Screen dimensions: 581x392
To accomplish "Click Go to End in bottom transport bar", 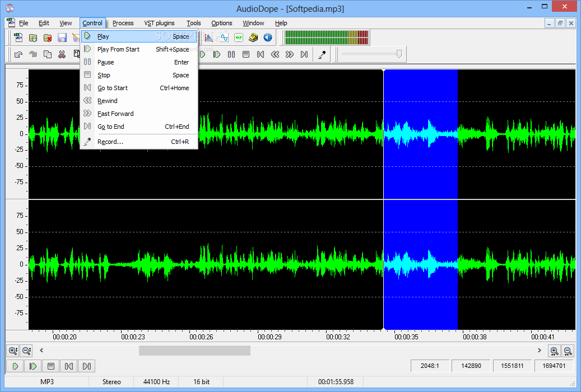I will [87, 366].
